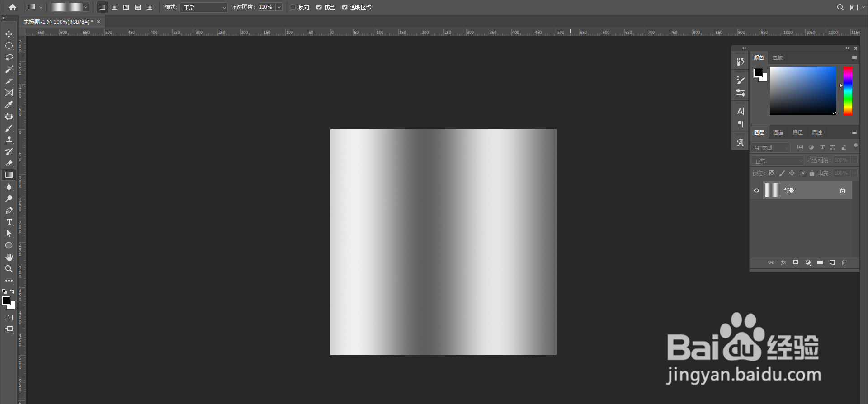The image size is (868, 404).
Task: Select the 未标题-1 document tab
Action: click(58, 22)
